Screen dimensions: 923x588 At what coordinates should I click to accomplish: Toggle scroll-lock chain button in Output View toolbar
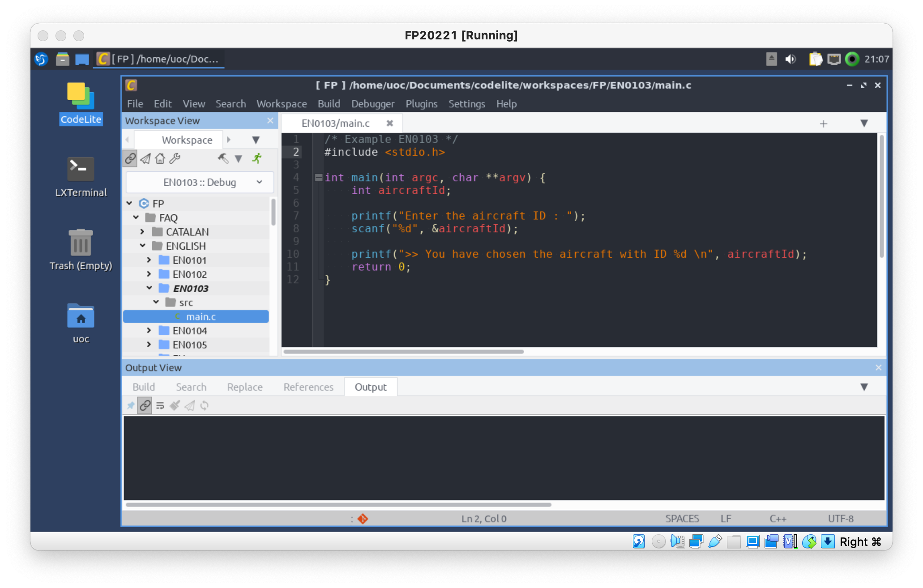145,405
